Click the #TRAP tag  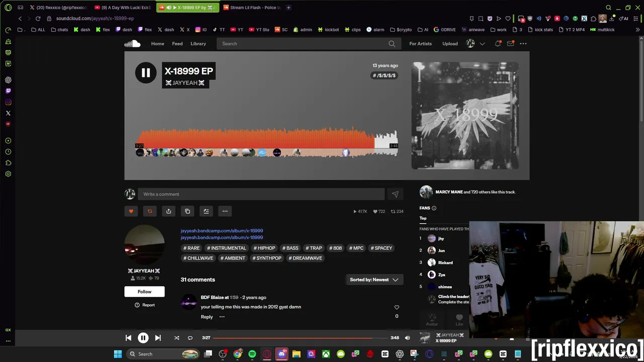coord(314,248)
